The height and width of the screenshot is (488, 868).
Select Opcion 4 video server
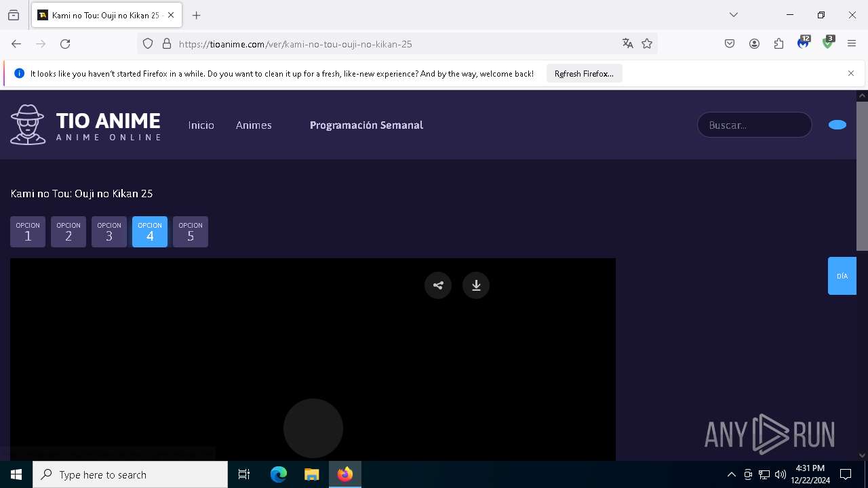coord(150,232)
